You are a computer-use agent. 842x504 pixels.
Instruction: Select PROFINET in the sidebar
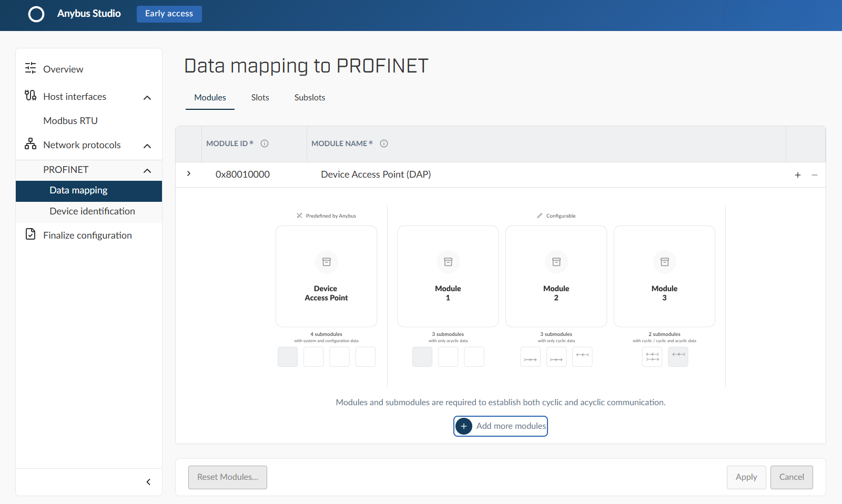point(66,170)
